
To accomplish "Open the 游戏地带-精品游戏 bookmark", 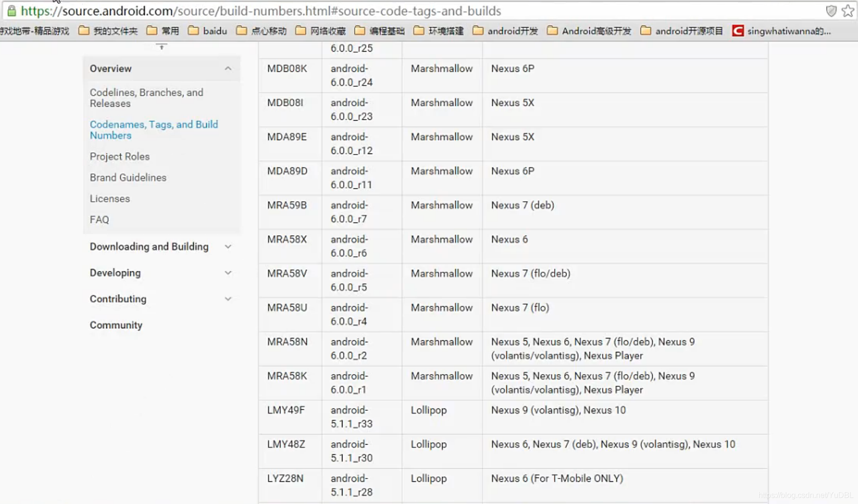I will tap(34, 31).
